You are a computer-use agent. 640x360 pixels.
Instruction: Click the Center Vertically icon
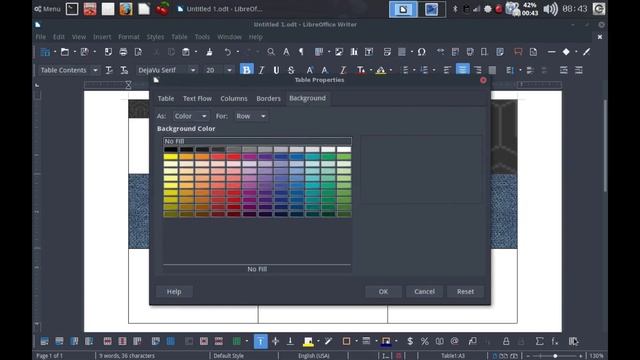point(276,341)
